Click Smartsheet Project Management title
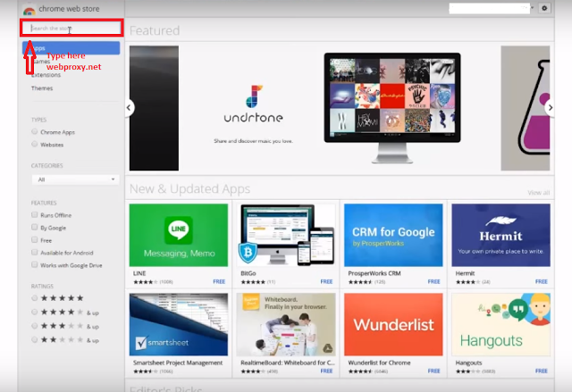This screenshot has width=572, height=392. pos(178,363)
